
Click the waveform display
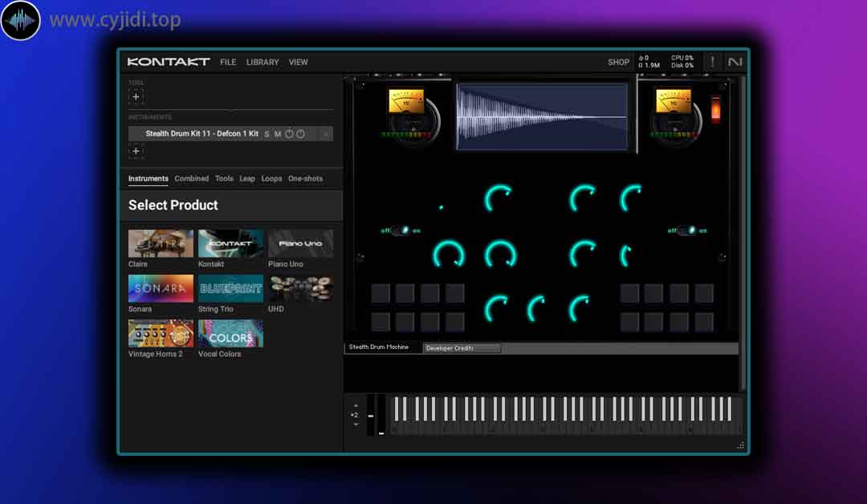pos(542,116)
